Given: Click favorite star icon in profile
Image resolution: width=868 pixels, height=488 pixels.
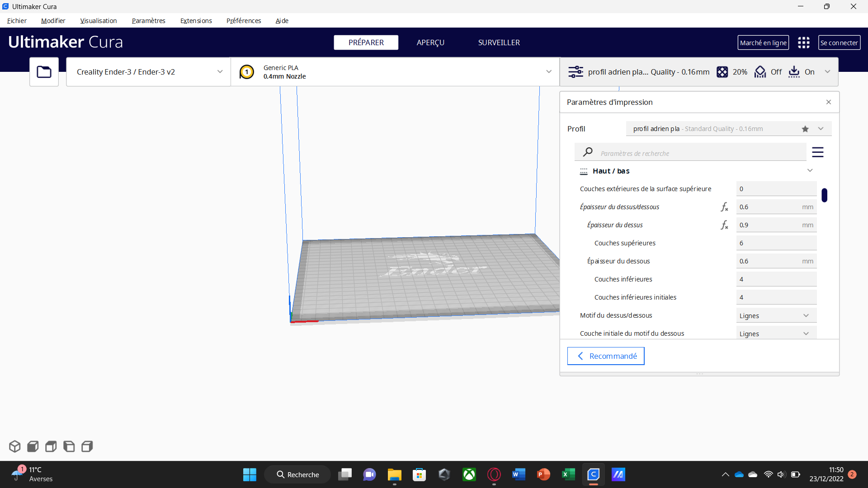Looking at the screenshot, I should [805, 129].
